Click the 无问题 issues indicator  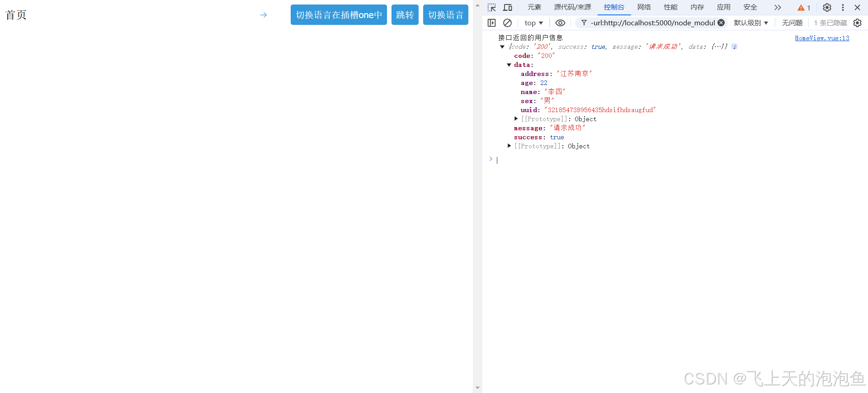793,23
